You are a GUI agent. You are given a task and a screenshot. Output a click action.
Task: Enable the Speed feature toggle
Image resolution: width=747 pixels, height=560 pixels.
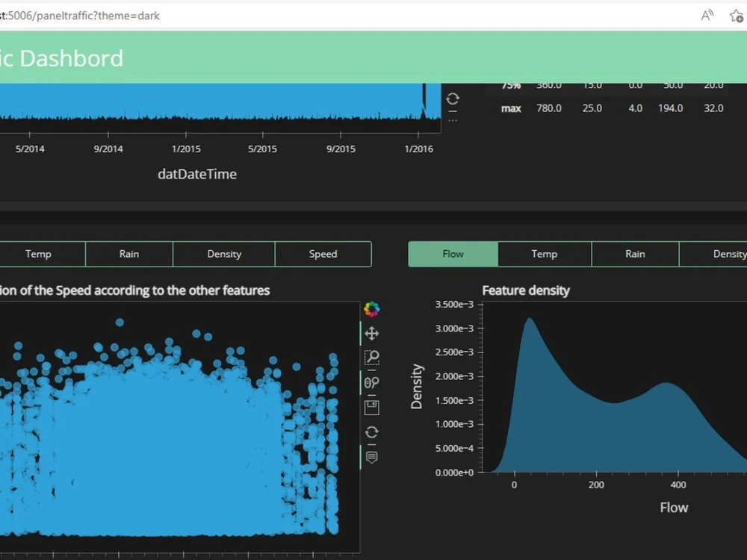pos(323,254)
